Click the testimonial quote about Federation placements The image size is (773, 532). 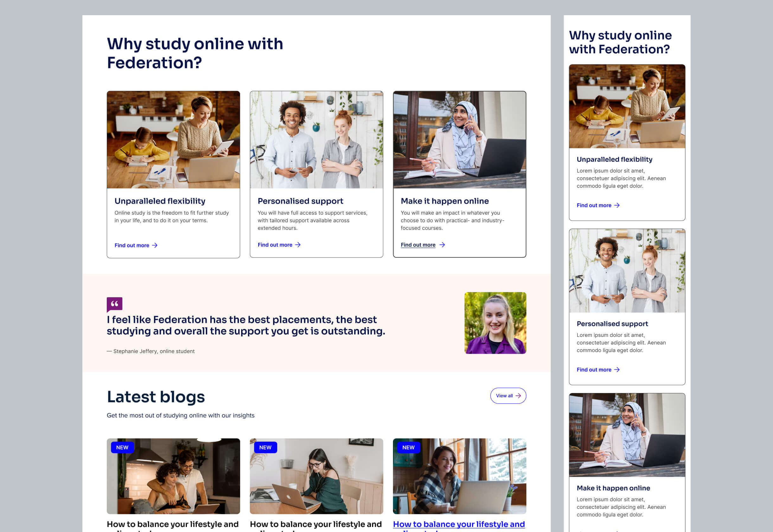click(x=246, y=325)
